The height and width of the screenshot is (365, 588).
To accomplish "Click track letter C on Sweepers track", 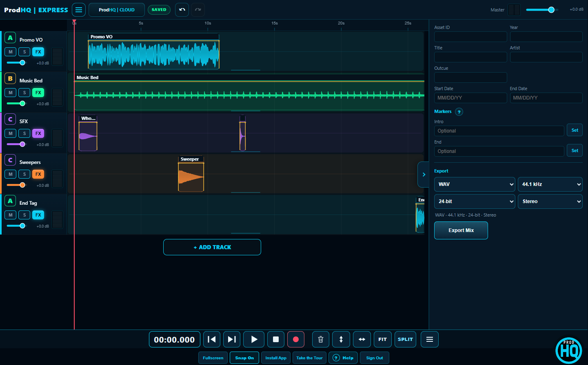I will tap(10, 160).
